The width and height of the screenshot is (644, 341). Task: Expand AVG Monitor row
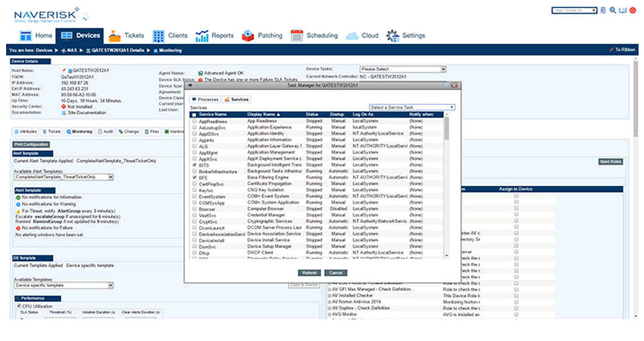click(329, 314)
